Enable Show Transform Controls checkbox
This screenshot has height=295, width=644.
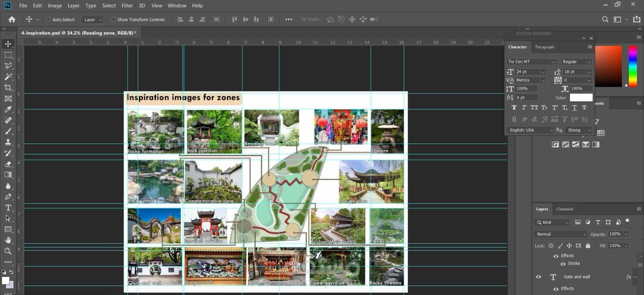point(114,19)
